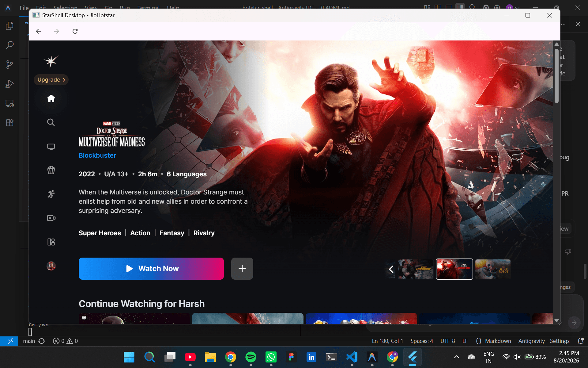Open notifications bell in IDE status bar

pyautogui.click(x=581, y=341)
